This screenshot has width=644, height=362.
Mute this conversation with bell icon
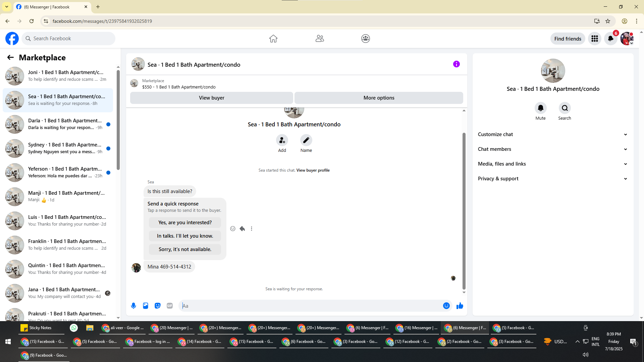coord(540,108)
